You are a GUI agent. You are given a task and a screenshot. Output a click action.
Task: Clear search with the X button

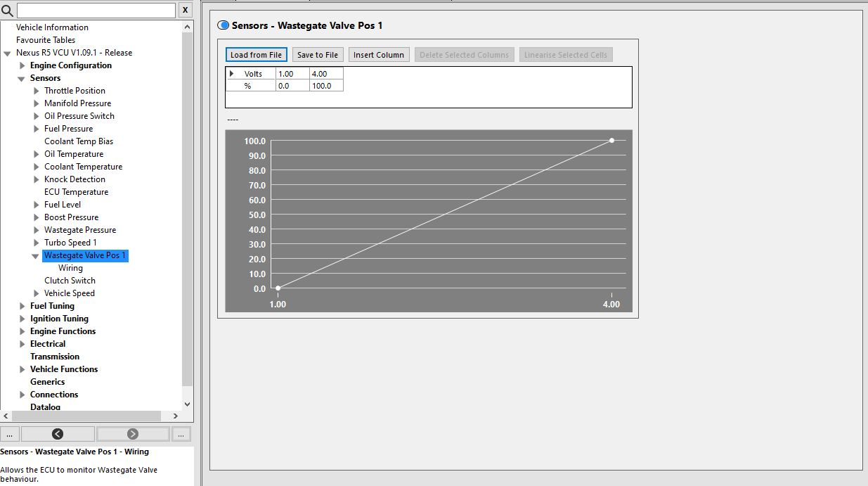[x=185, y=10]
